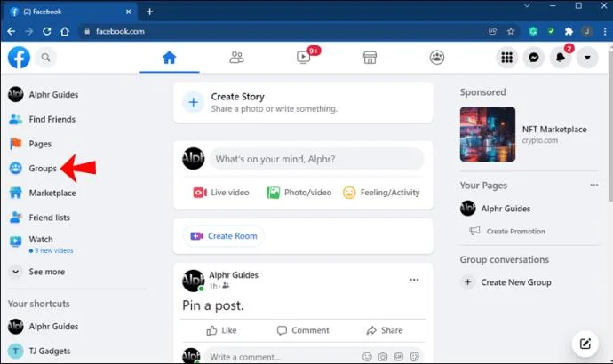Switch to the Home tab

(170, 58)
